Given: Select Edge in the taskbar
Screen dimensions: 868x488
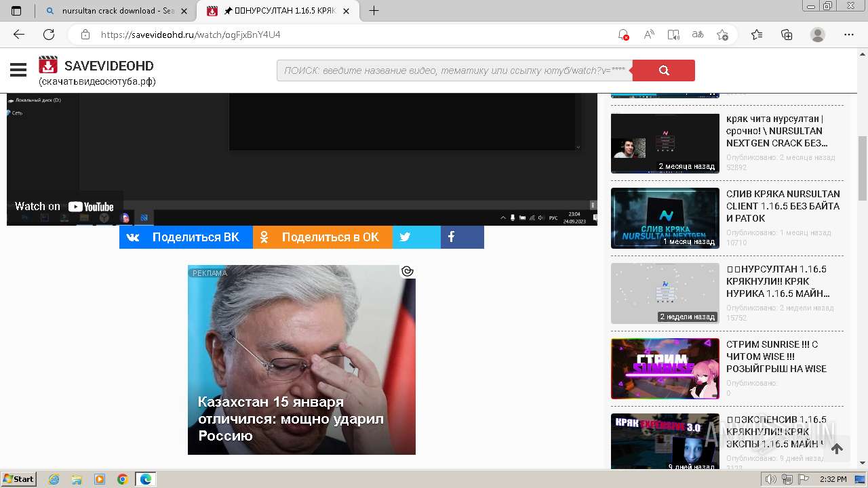Looking at the screenshot, I should pos(146,479).
